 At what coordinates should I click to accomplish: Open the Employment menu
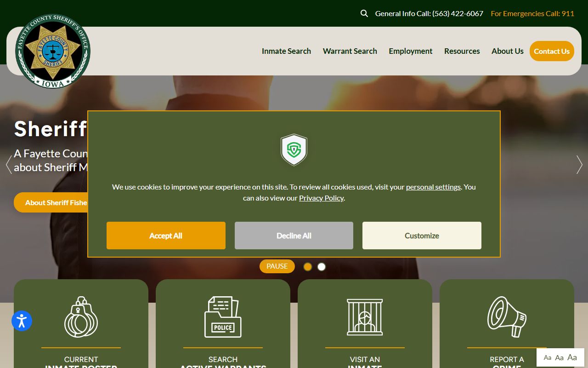[x=410, y=51]
